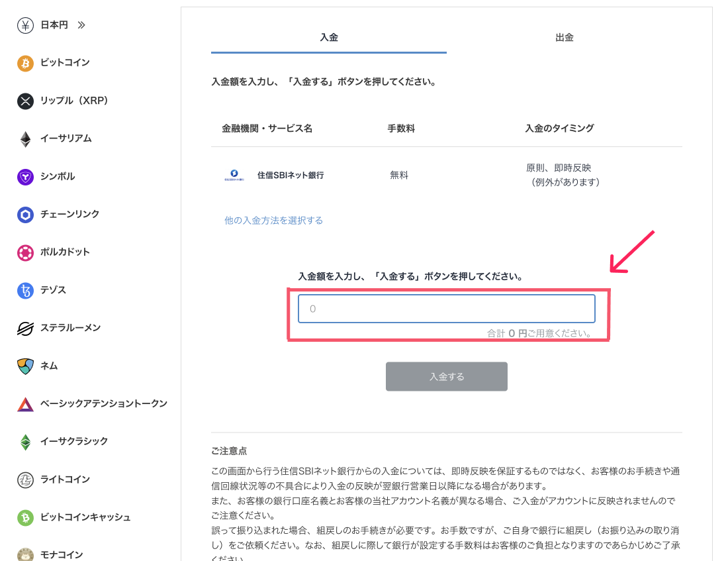Click the Japanese Yen icon in sidebar

25,25
